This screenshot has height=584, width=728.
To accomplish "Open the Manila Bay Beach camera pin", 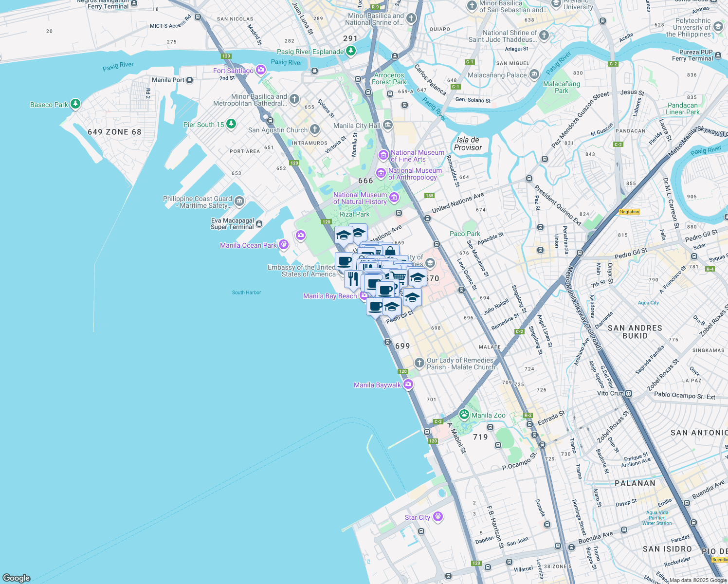I will [x=364, y=295].
